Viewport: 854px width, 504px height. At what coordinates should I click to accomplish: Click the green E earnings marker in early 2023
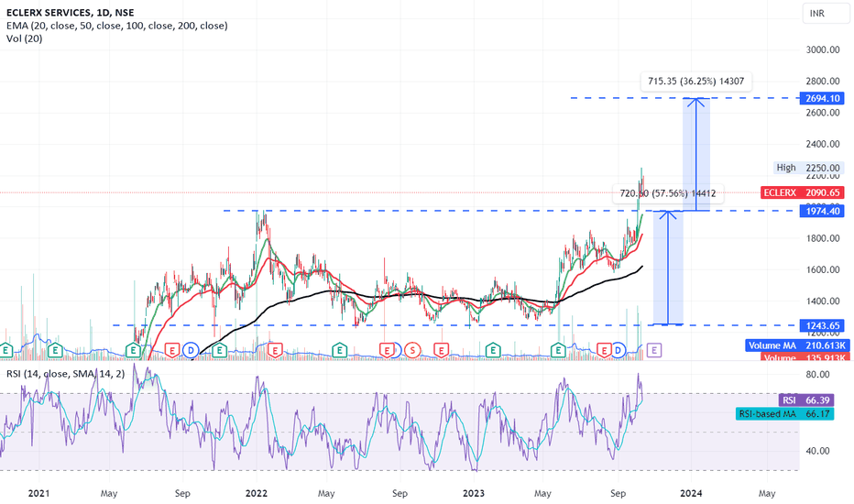493,350
